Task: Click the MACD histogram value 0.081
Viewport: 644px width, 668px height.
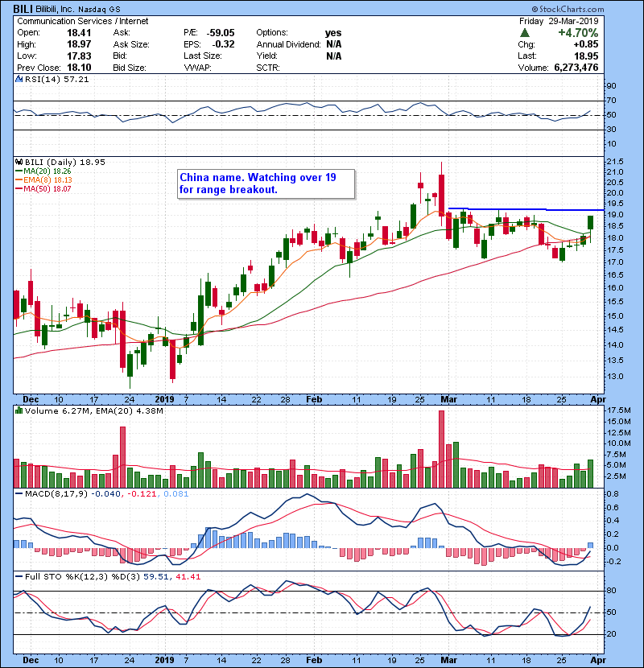Action: 175,494
